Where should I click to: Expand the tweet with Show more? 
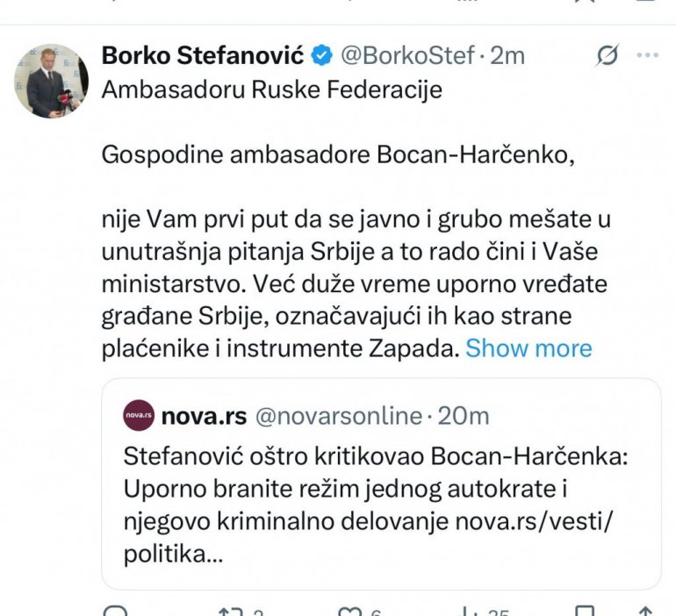(529, 348)
